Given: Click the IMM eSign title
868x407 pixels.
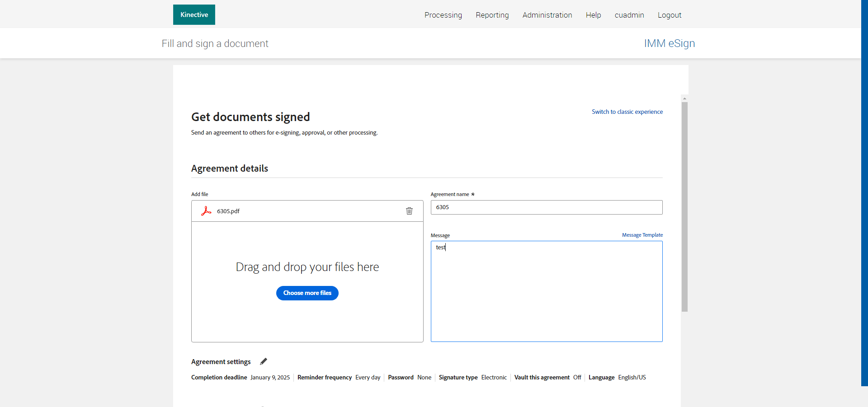Looking at the screenshot, I should click(669, 43).
